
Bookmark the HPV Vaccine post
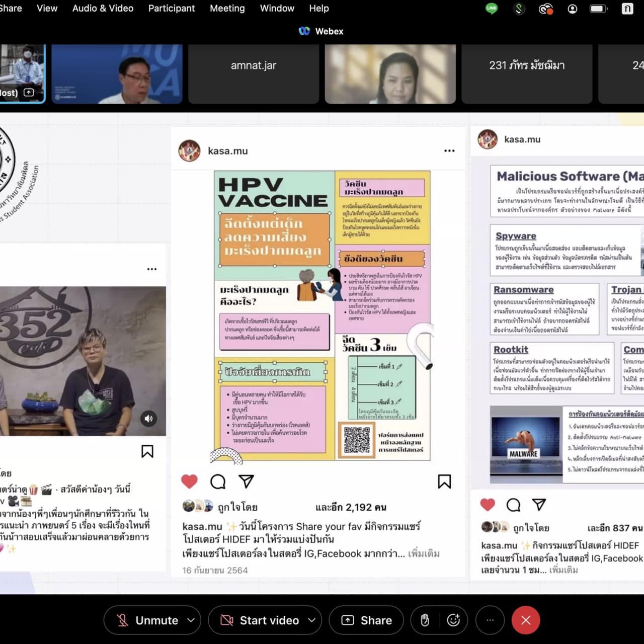coord(444,482)
